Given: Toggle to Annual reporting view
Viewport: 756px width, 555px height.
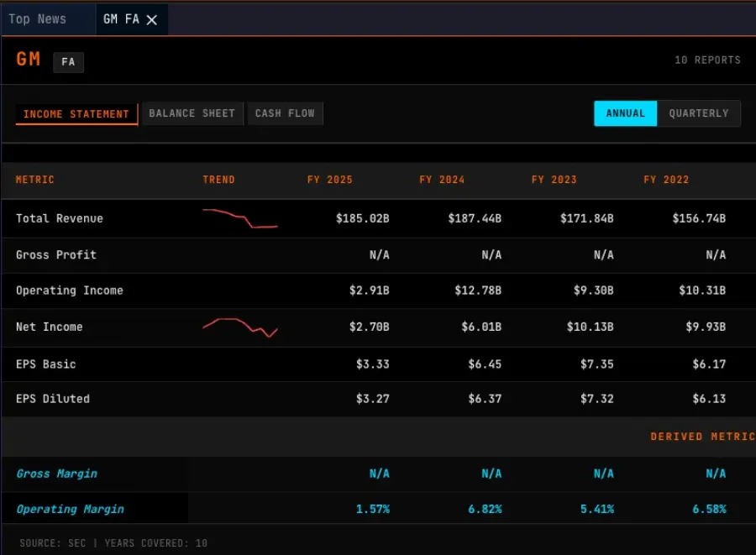Looking at the screenshot, I should (625, 113).
